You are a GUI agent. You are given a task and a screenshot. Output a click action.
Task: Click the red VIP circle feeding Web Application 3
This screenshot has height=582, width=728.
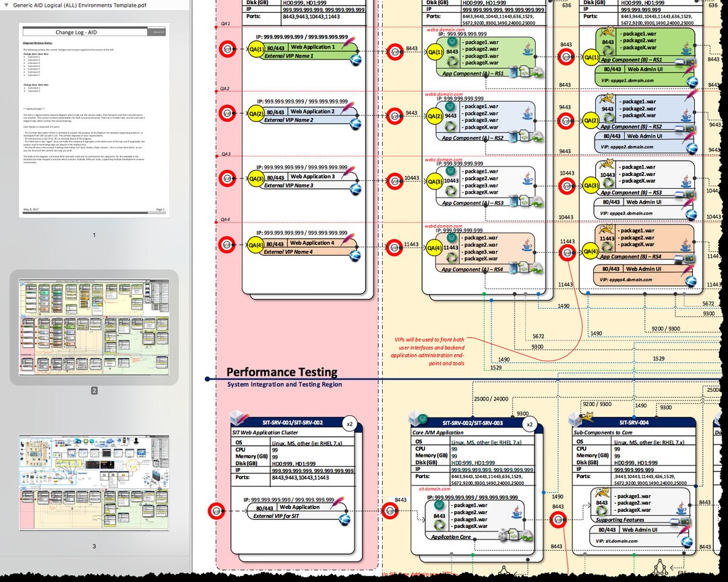pyautogui.click(x=227, y=178)
